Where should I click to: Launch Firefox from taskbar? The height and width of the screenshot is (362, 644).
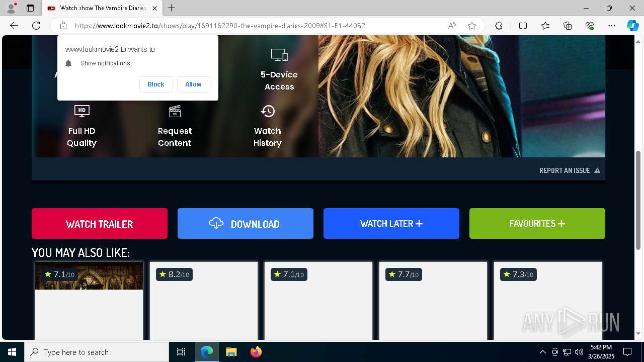click(x=256, y=352)
